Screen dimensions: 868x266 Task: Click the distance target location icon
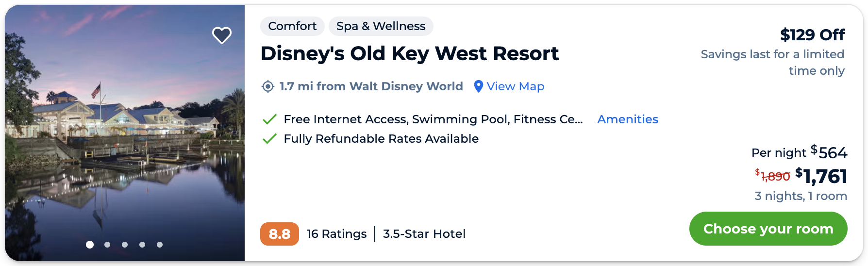coord(267,86)
